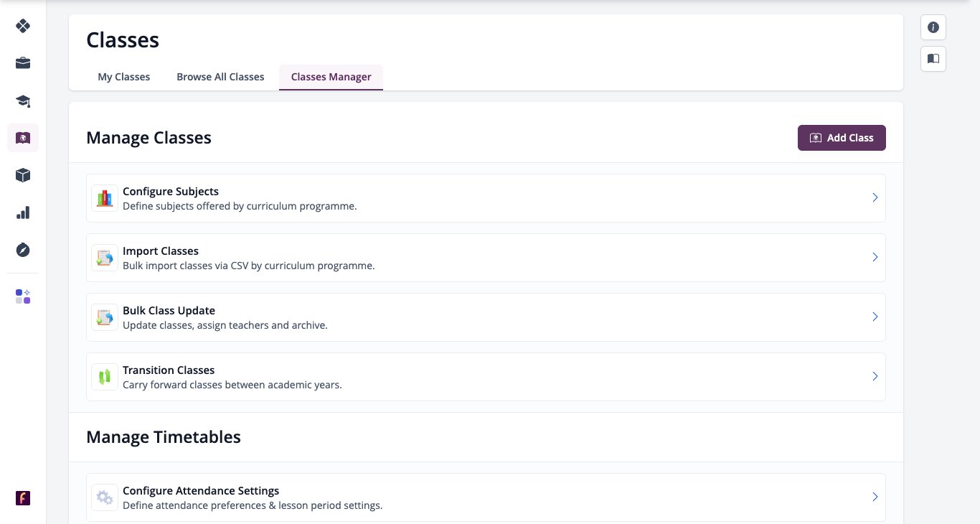Open Bulk Class Update link
The image size is (980, 524).
486,317
